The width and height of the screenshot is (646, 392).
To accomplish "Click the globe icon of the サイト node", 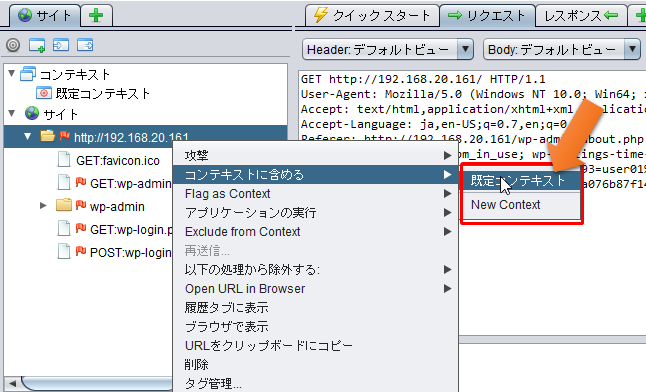I will tap(32, 113).
